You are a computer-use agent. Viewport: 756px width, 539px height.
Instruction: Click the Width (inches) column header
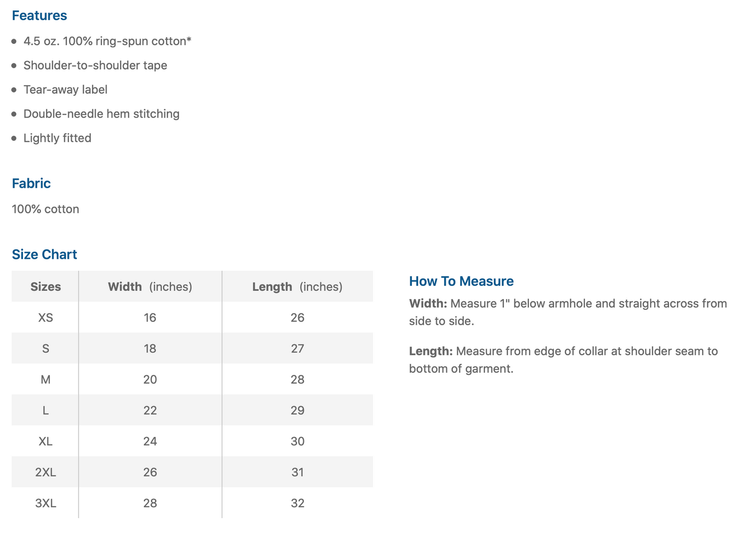[x=150, y=286]
